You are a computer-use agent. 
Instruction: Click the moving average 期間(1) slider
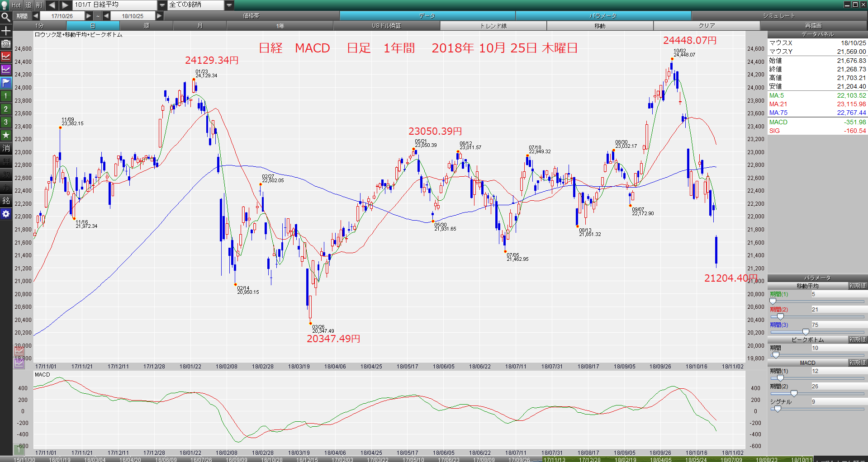pos(817,302)
